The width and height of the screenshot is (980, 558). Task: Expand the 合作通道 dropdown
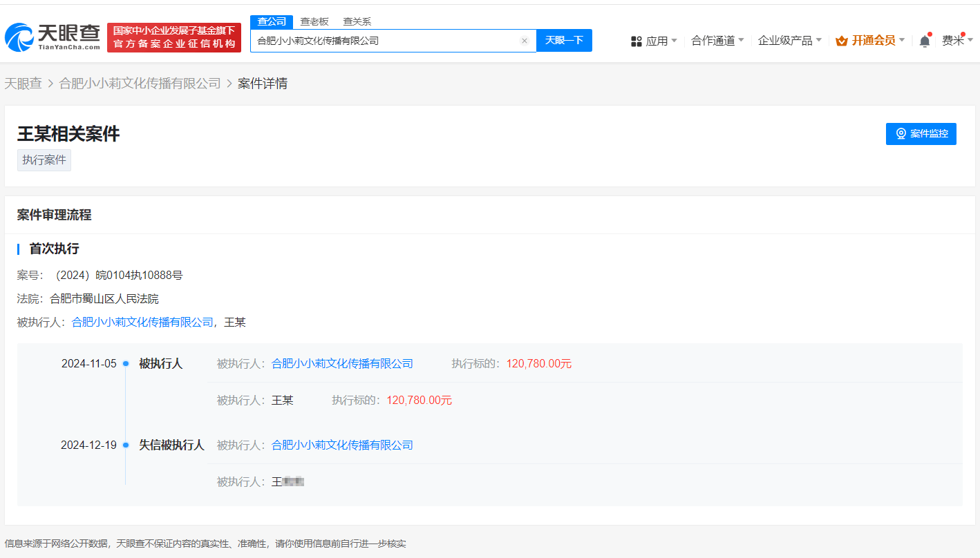click(717, 41)
